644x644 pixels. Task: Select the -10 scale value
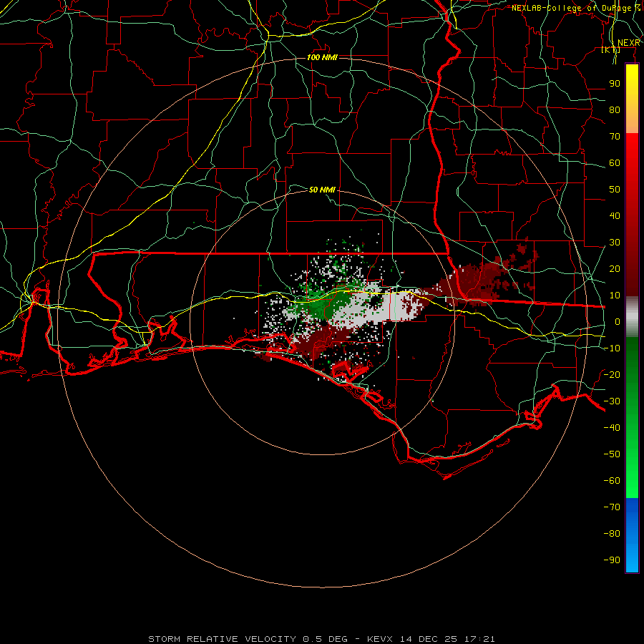click(x=612, y=348)
